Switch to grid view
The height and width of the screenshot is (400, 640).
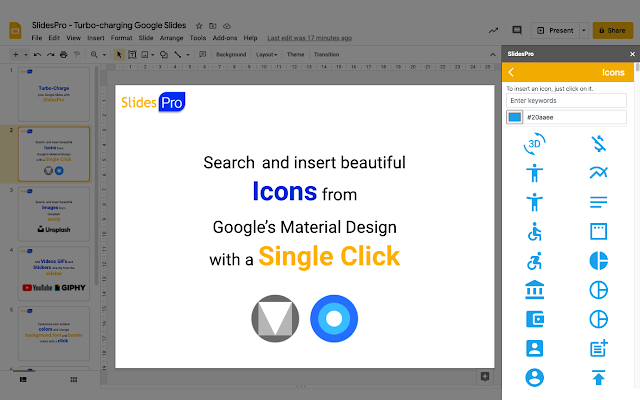point(73,380)
